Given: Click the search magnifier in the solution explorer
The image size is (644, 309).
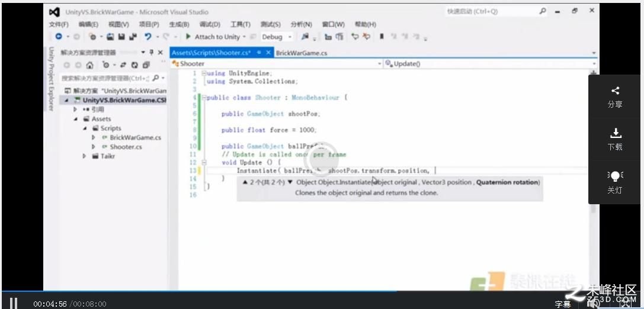Looking at the screenshot, I should click(x=156, y=78).
